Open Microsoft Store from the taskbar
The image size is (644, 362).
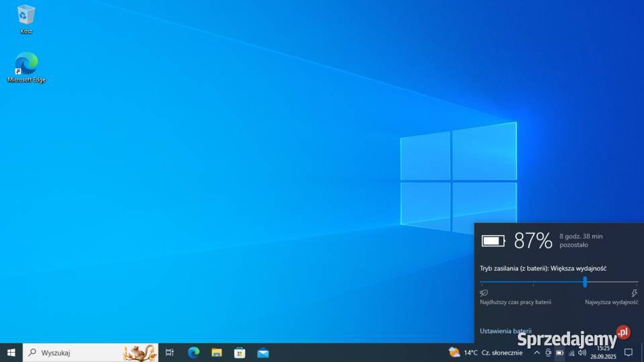(x=239, y=353)
